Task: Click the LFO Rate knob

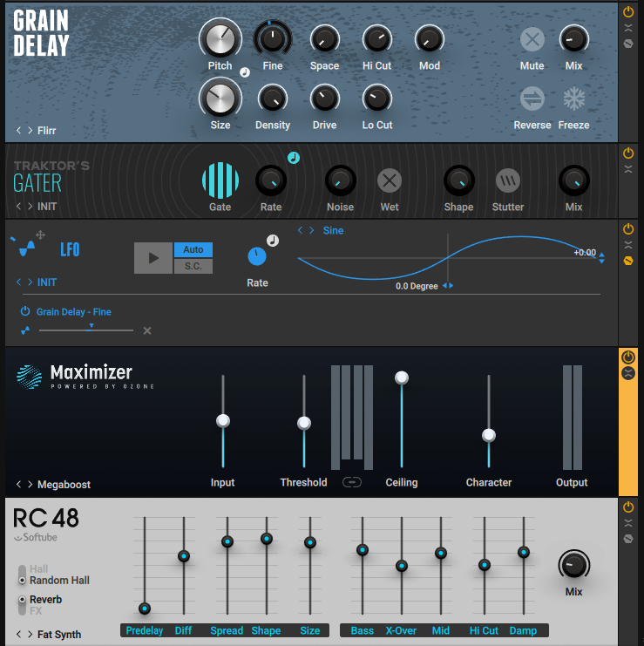Action: [x=257, y=256]
